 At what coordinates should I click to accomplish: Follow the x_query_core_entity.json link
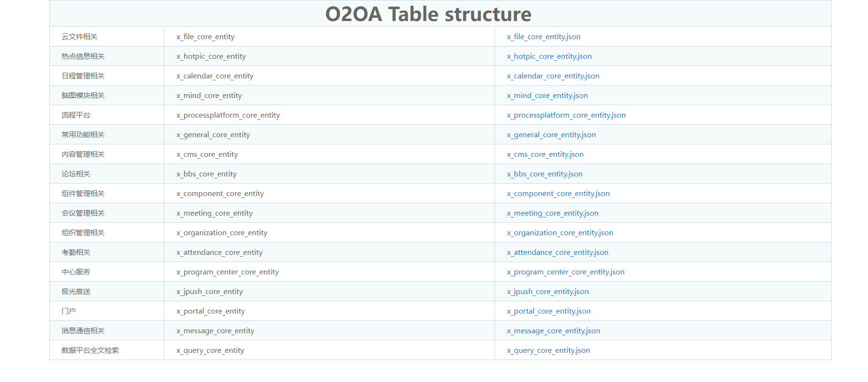pyautogui.click(x=548, y=350)
